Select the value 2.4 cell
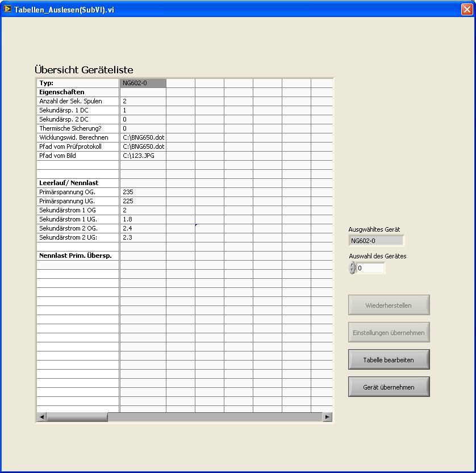 (x=143, y=228)
